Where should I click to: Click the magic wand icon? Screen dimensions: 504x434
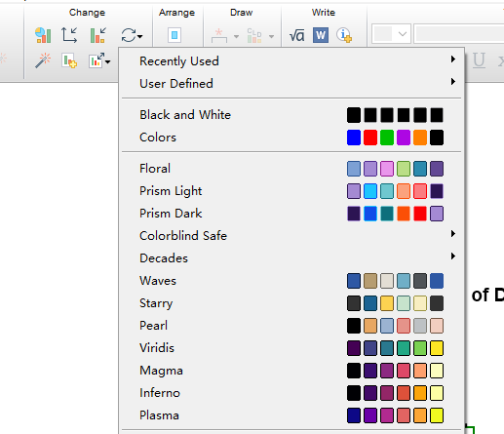click(43, 60)
